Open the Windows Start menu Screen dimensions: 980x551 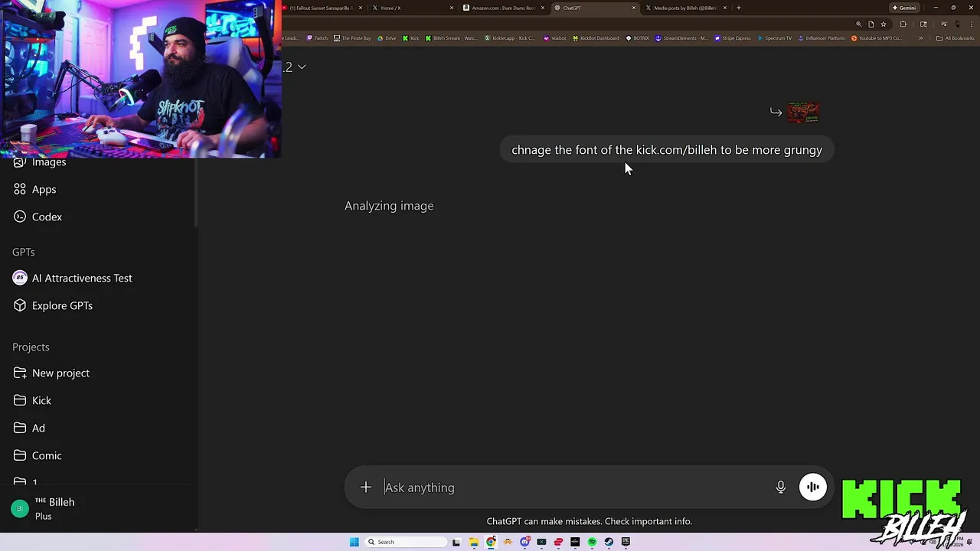pyautogui.click(x=354, y=542)
